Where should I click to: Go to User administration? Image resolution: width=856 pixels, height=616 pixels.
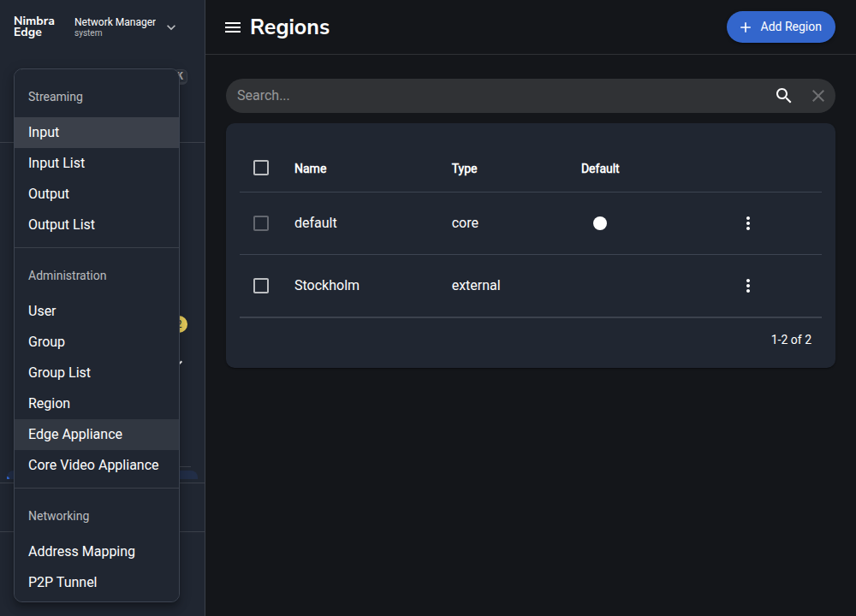point(97,311)
